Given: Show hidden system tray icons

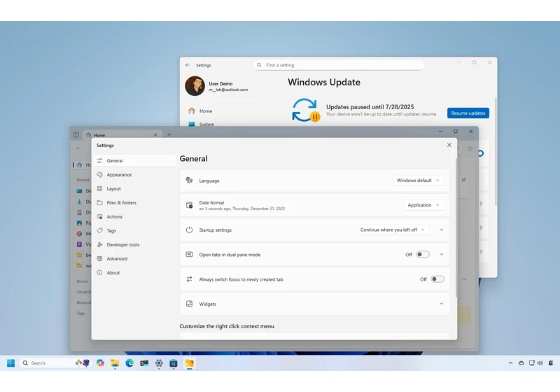Looking at the screenshot, I should (x=510, y=363).
